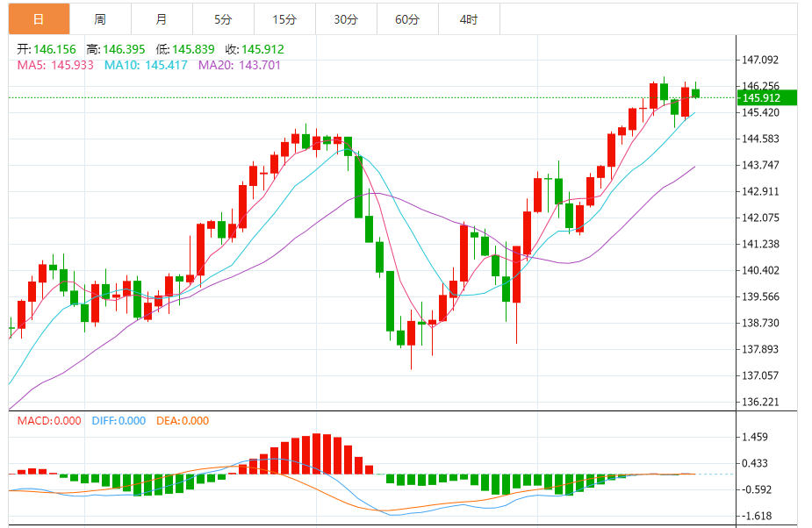Select the 日 daily timeframe tab
This screenshot has width=812, height=528.
[x=39, y=19]
